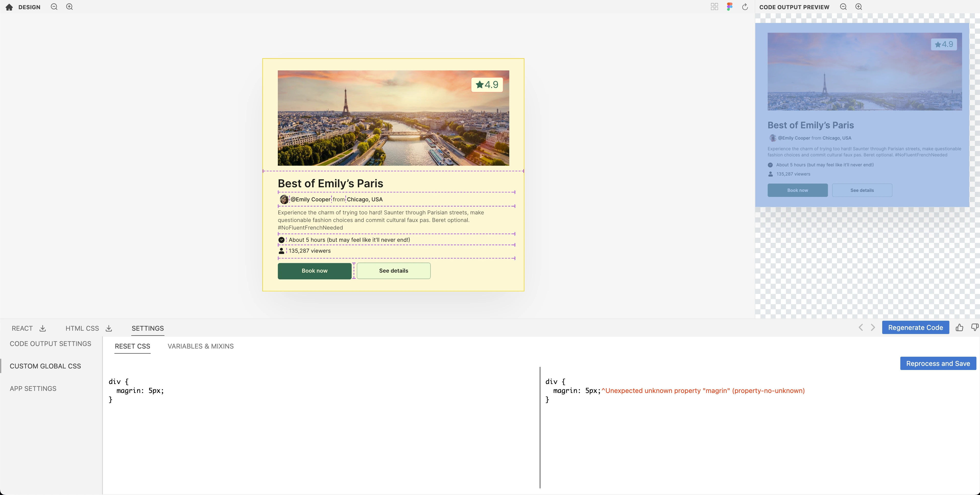This screenshot has height=495, width=980.
Task: Click the Figma logo icon
Action: pos(729,7)
